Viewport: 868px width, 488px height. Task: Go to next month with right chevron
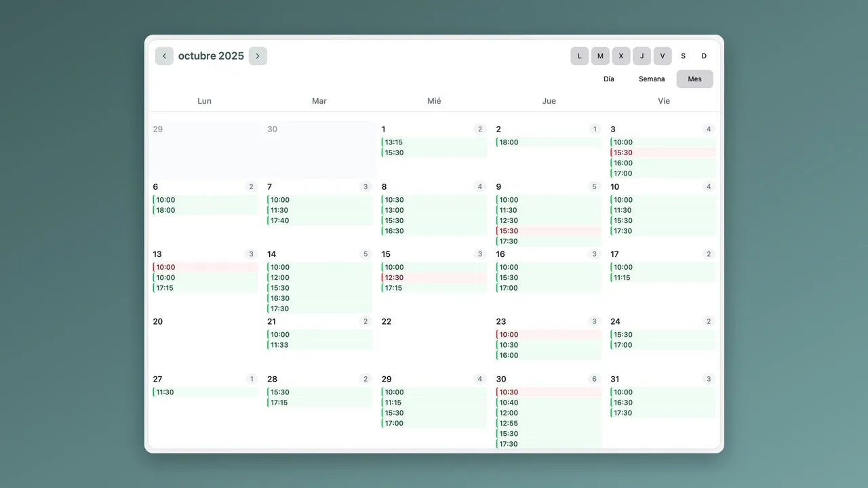pyautogui.click(x=258, y=56)
